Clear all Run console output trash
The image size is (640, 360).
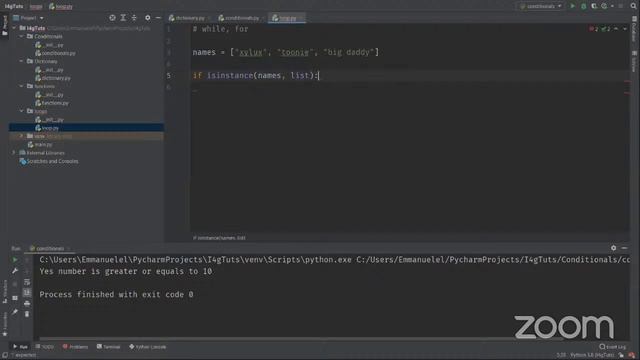pyautogui.click(x=27, y=314)
